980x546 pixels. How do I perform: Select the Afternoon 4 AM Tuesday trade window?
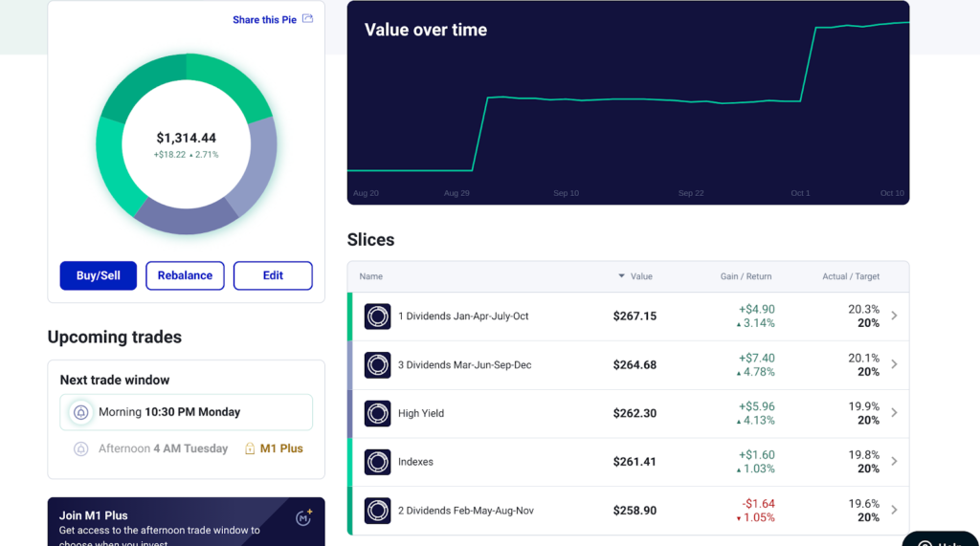click(163, 448)
